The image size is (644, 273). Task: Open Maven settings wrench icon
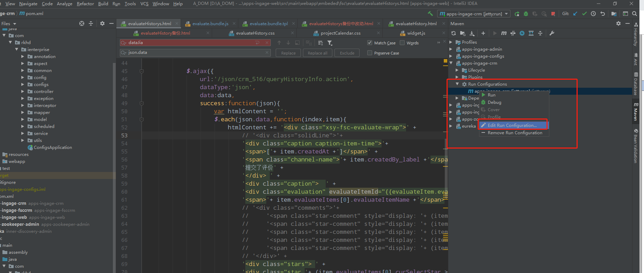552,33
